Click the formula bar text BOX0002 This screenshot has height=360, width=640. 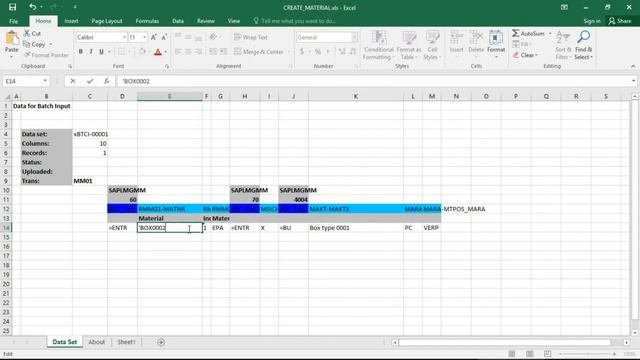click(136, 81)
